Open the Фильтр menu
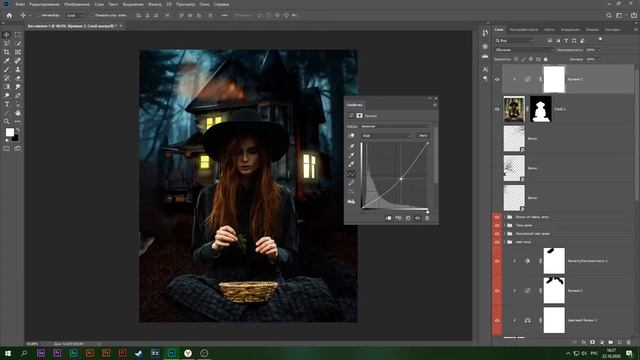Screen dimensions: 640x360 (155, 4)
